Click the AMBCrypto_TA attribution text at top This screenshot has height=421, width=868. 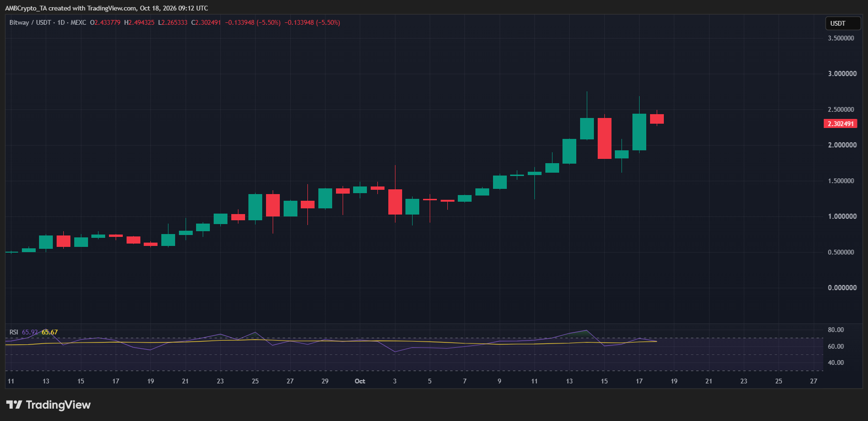(x=107, y=8)
